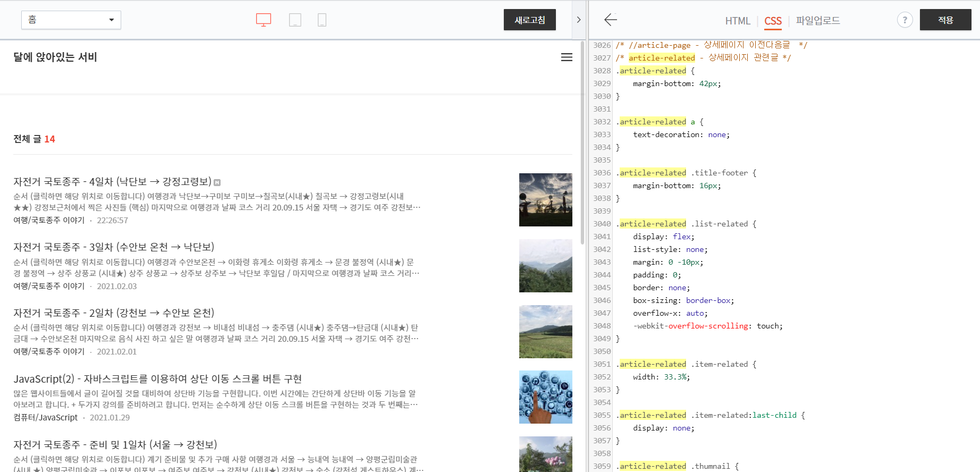Open post 자전거 국토종주 - 2일차
The height and width of the screenshot is (472, 980).
tap(114, 313)
